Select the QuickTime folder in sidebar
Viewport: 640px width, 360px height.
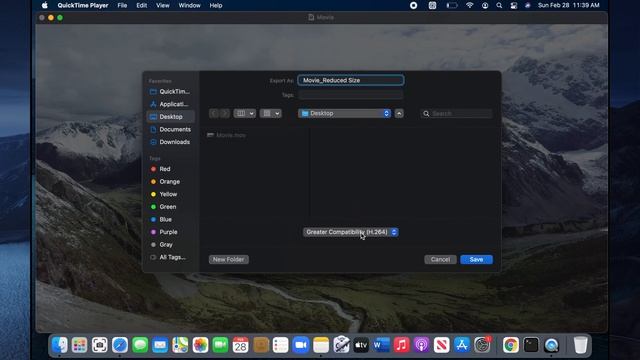(x=171, y=91)
